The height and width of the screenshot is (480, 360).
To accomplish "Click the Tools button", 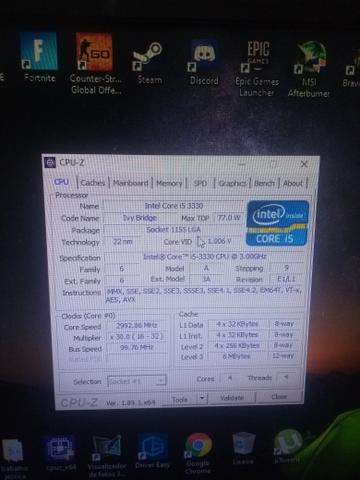I will click(180, 399).
